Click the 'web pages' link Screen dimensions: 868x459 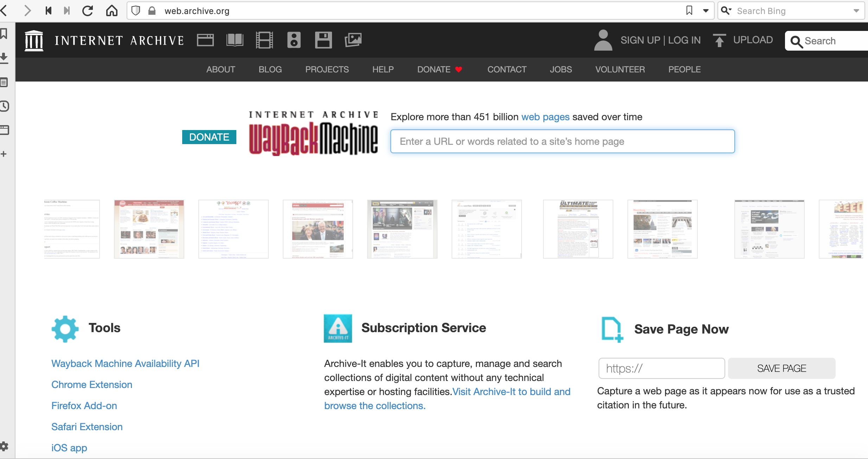(545, 117)
